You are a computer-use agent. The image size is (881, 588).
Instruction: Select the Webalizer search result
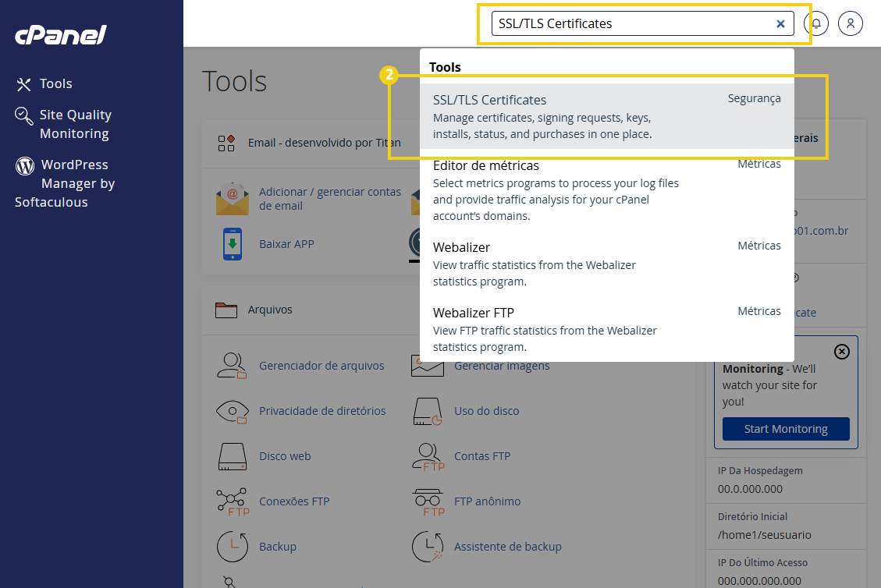point(607,264)
